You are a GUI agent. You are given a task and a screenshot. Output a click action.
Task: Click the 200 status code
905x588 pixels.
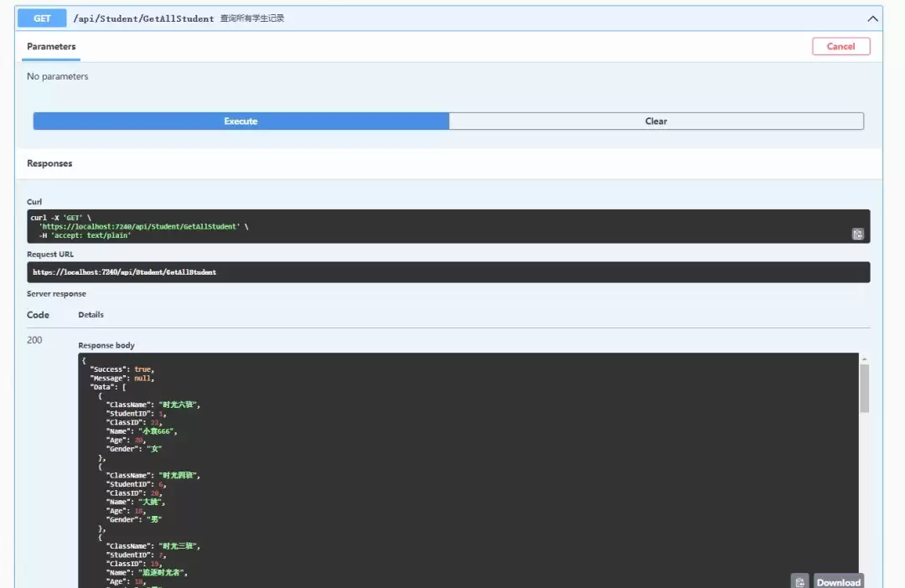[x=34, y=340]
